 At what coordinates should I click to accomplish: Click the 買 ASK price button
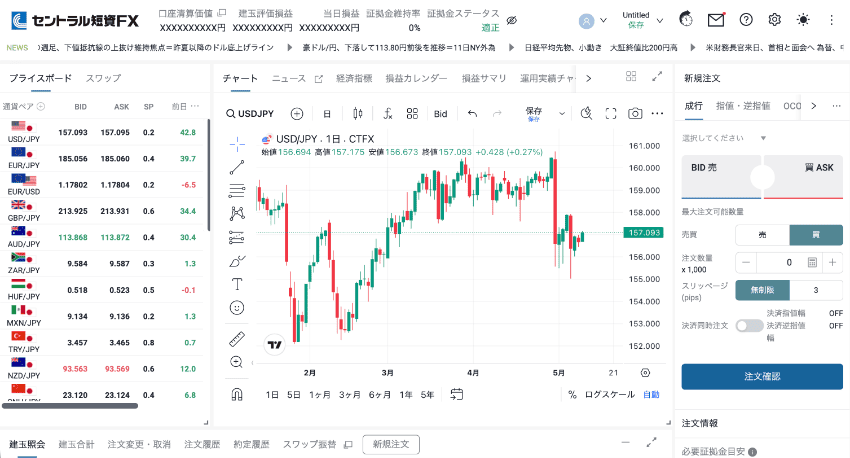[x=803, y=177]
